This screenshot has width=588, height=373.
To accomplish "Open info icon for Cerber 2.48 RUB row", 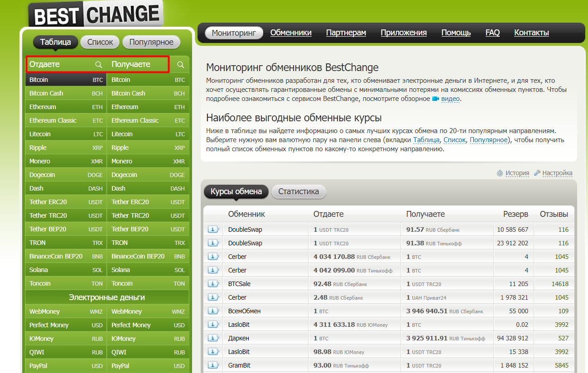I will [213, 297].
